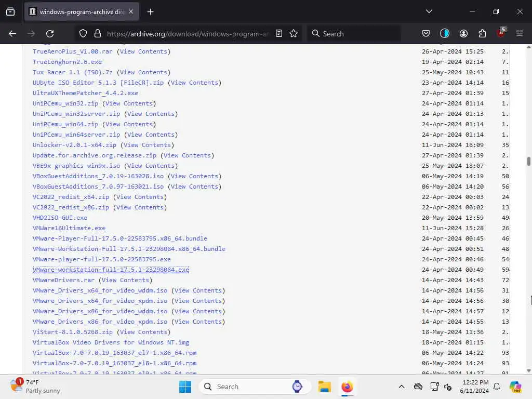The height and width of the screenshot is (399, 532).
Task: Open Save to Pocket icon
Action: click(x=426, y=34)
